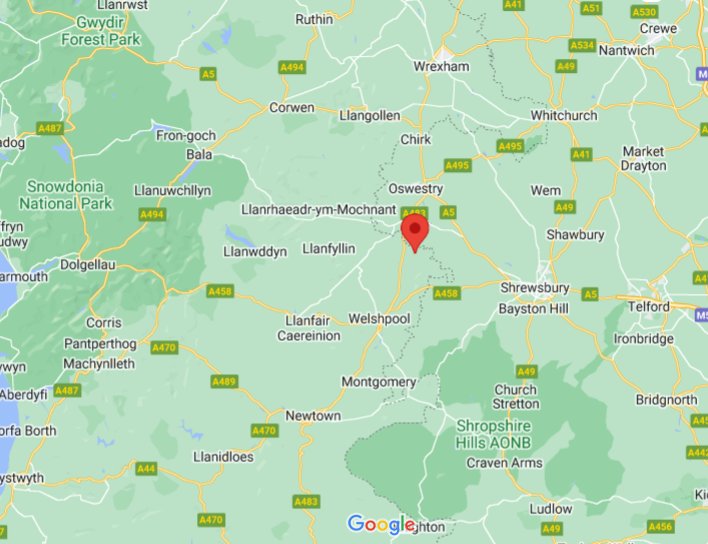This screenshot has height=544, width=708.
Task: Click the A534 road shield near Nantwich
Action: pyautogui.click(x=582, y=46)
